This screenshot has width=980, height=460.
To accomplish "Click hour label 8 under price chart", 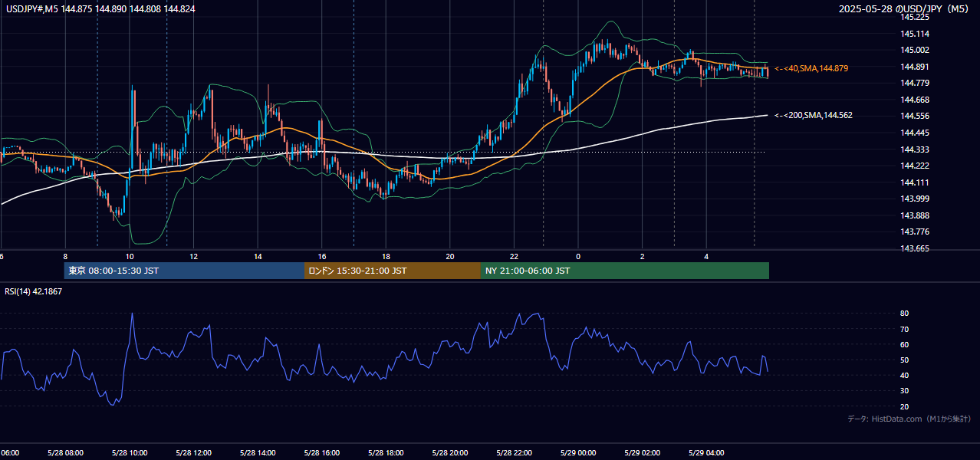I will click(66, 257).
